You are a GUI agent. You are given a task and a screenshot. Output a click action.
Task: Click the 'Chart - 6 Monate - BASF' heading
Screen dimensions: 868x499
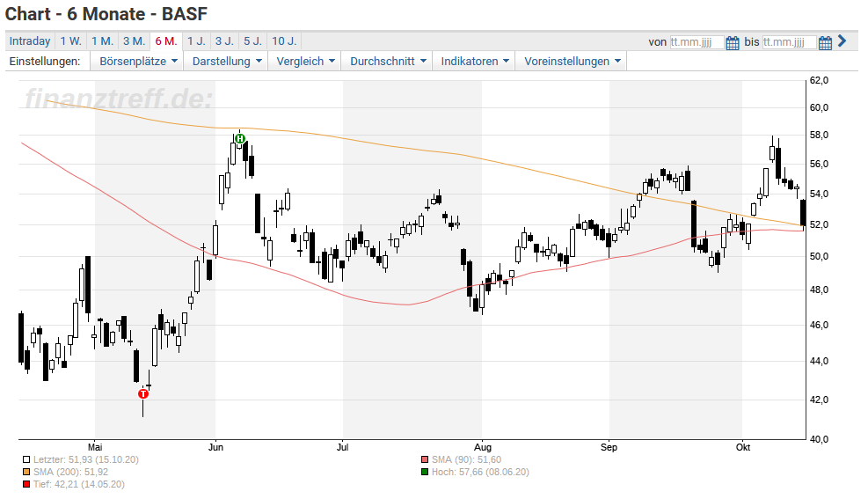[106, 14]
